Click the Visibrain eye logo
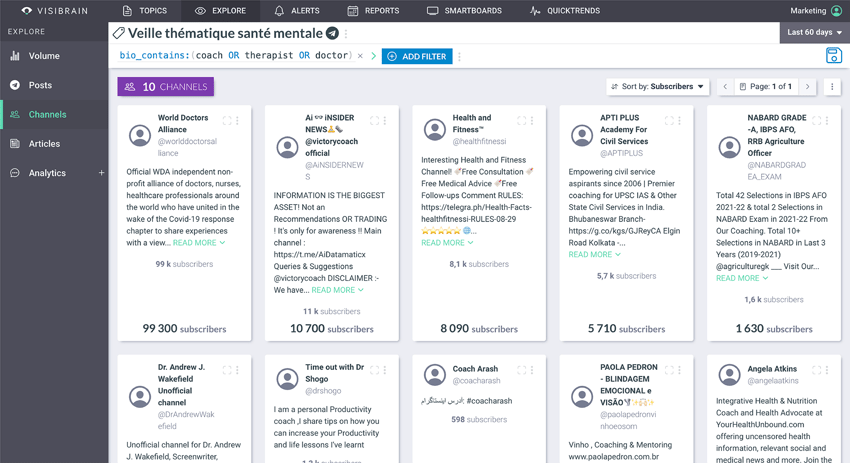The width and height of the screenshot is (850, 463). point(27,10)
